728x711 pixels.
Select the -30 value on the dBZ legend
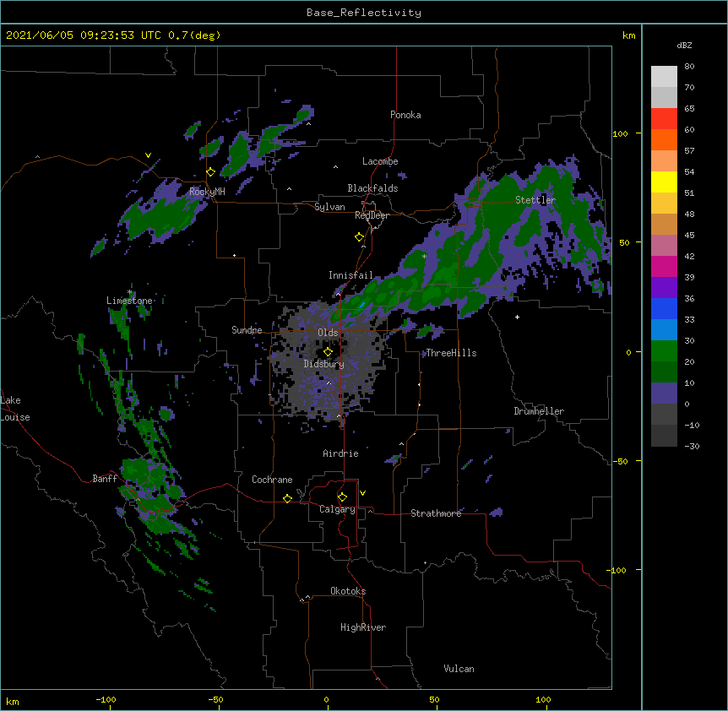692,446
